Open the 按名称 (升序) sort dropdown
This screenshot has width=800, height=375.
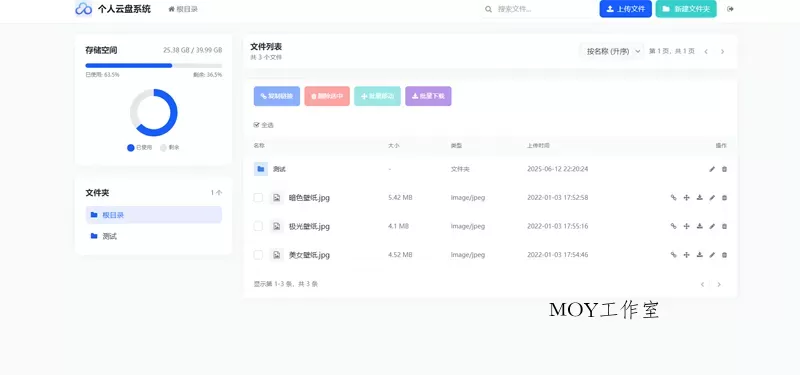pos(613,52)
